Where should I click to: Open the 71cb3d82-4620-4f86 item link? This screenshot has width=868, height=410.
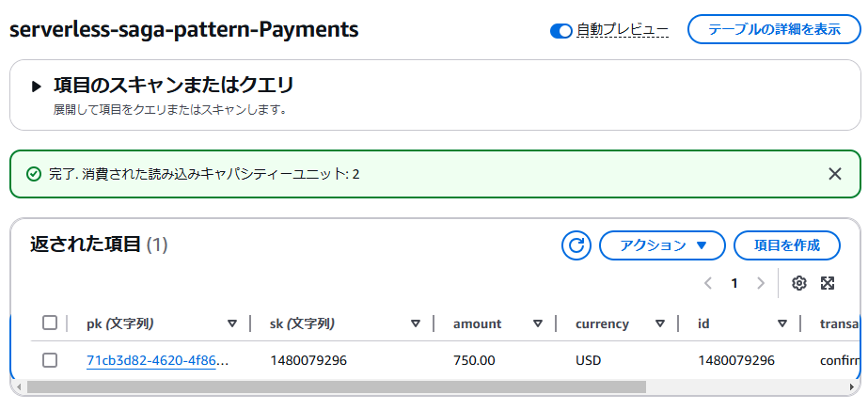157,360
